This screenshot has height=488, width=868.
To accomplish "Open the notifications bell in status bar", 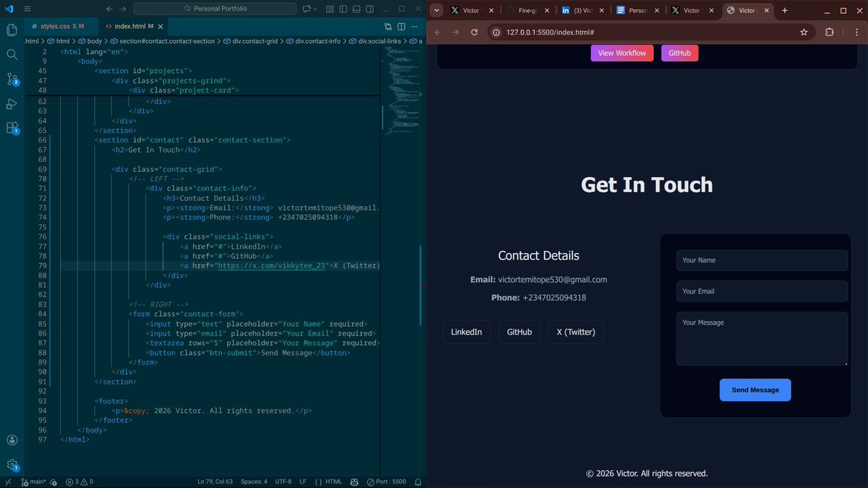I will coord(419,481).
